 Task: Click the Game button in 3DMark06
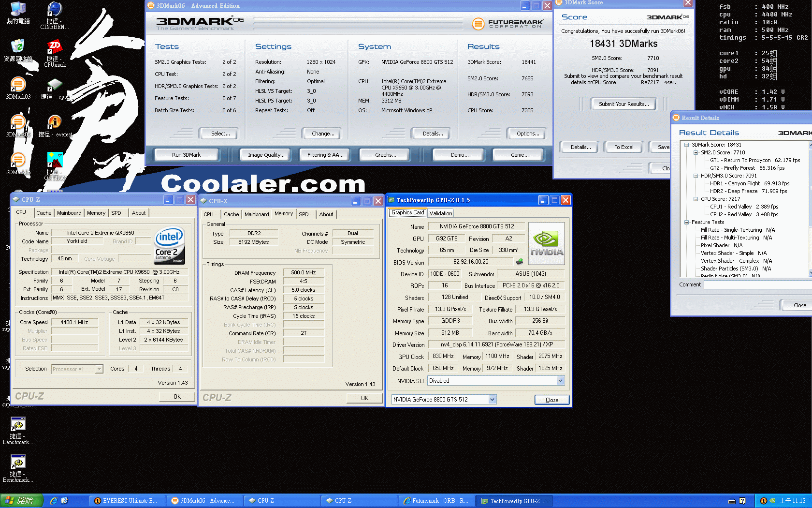point(519,155)
